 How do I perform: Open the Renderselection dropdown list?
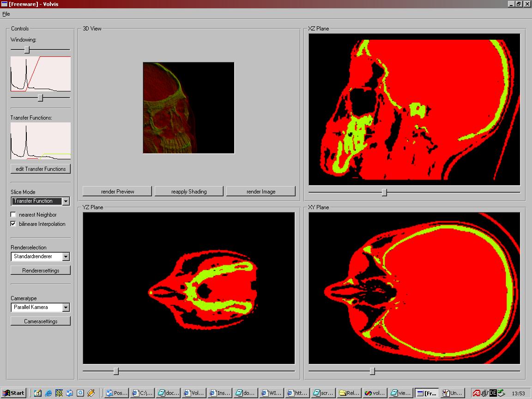click(66, 257)
